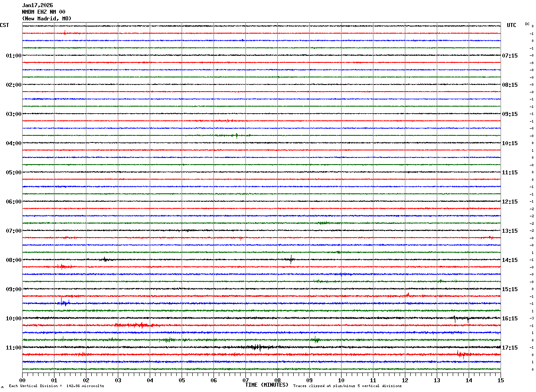536x392 pixels.
Task: Click minute tick "02" on the time axis
Action: click(x=86, y=380)
